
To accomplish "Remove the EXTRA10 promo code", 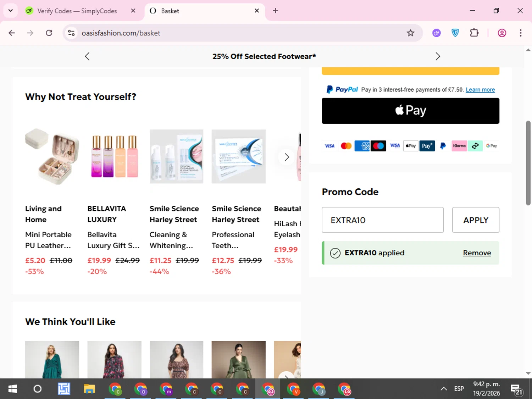I will (477, 253).
